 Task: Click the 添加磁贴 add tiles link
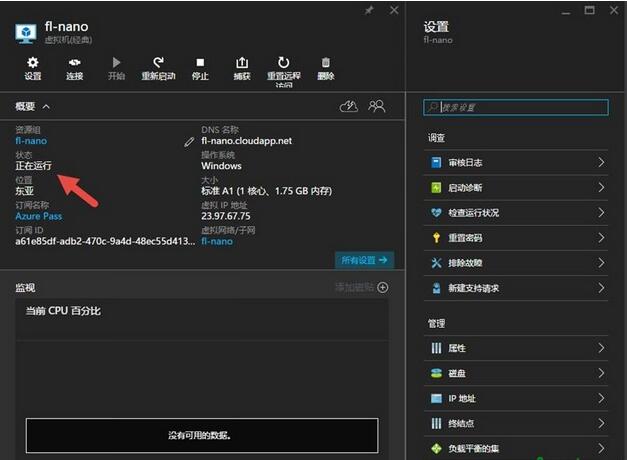pyautogui.click(x=354, y=287)
